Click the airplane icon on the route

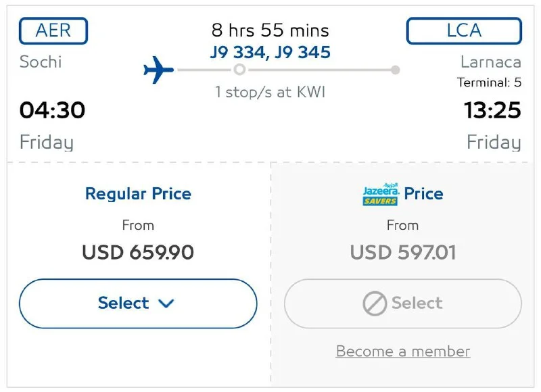pyautogui.click(x=159, y=70)
